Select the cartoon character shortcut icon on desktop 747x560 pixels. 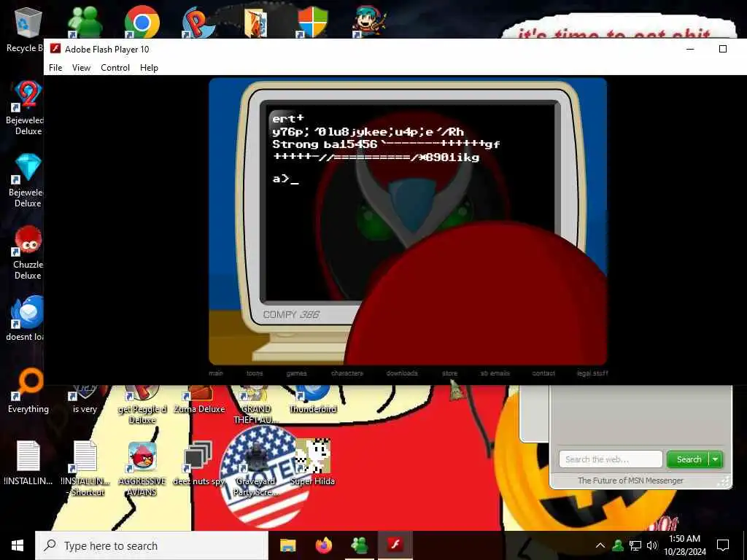370,22
